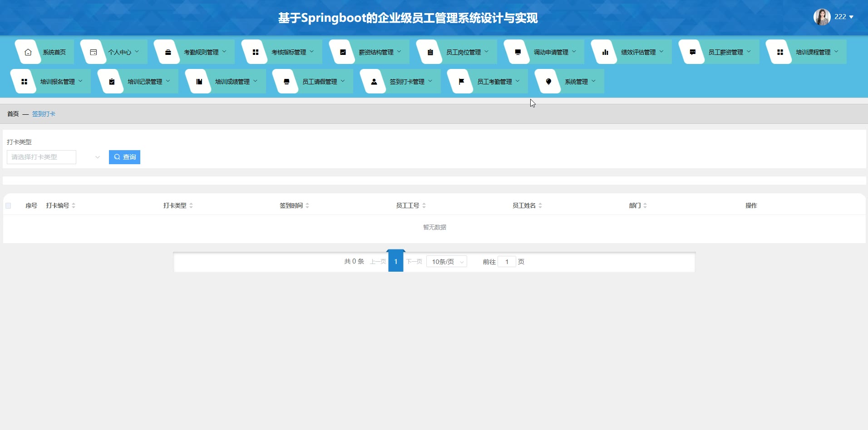Screen dimensions: 868x430
Task: Click the page jump number input field
Action: click(x=507, y=262)
